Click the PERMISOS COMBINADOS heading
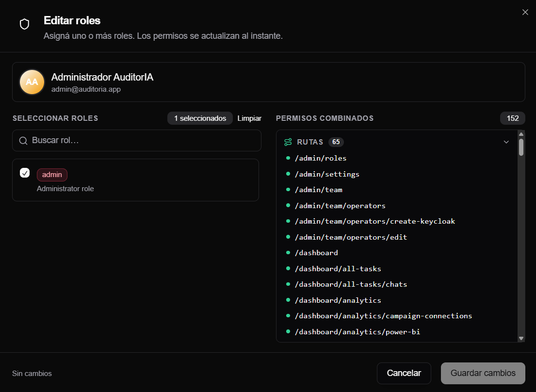This screenshot has width=536, height=392. (x=325, y=118)
